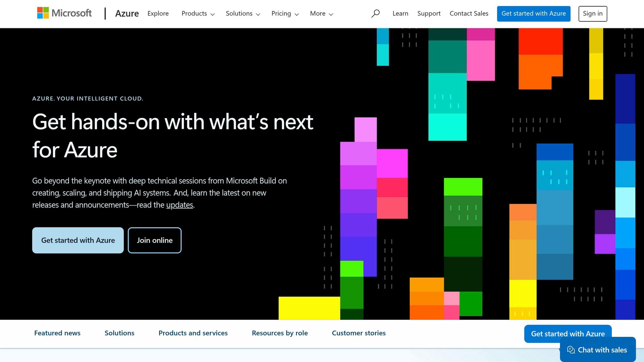644x362 pixels.
Task: Click the Sign in button
Action: point(593,14)
